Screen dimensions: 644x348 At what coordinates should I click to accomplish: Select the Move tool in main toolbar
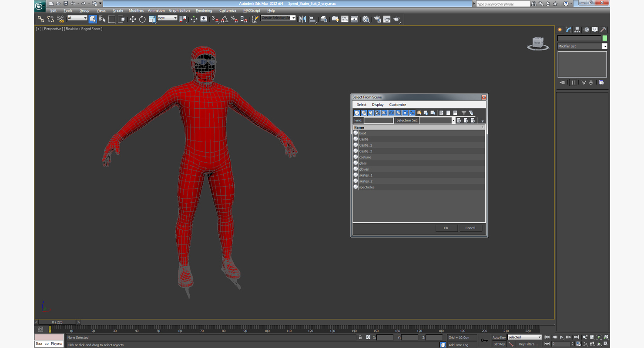click(133, 19)
